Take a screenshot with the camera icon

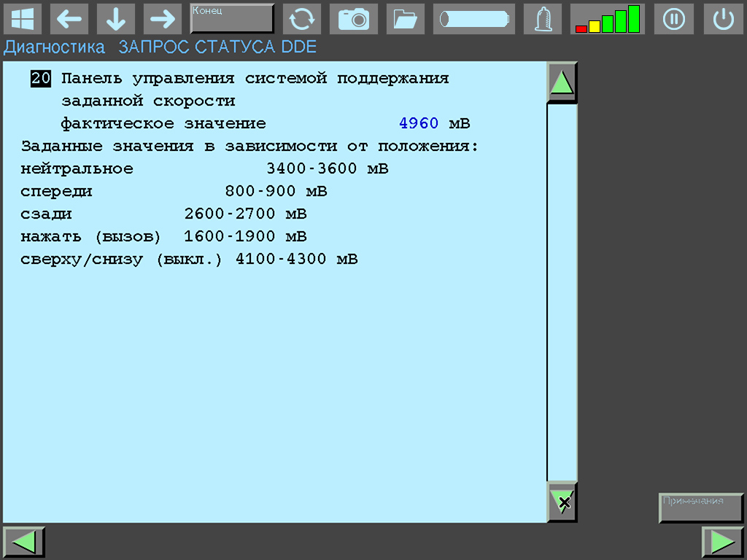click(x=354, y=19)
